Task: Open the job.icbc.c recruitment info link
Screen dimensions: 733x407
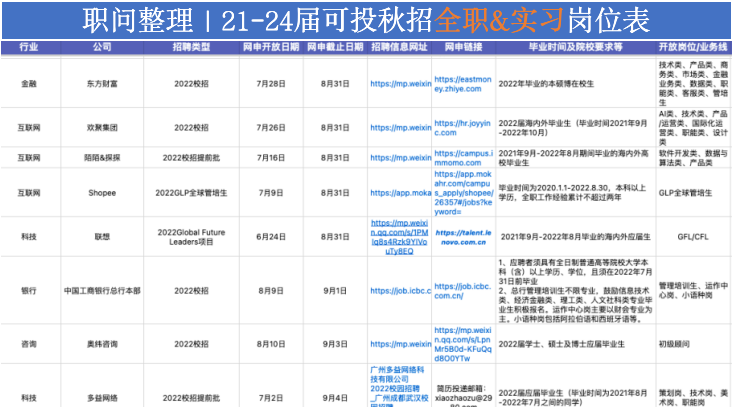Action: [x=401, y=291]
